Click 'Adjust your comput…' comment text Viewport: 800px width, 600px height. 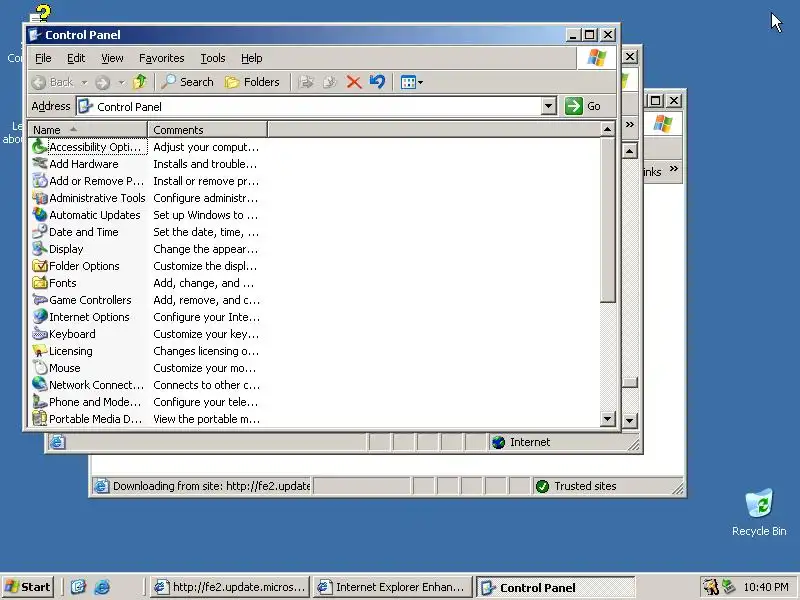click(x=206, y=147)
